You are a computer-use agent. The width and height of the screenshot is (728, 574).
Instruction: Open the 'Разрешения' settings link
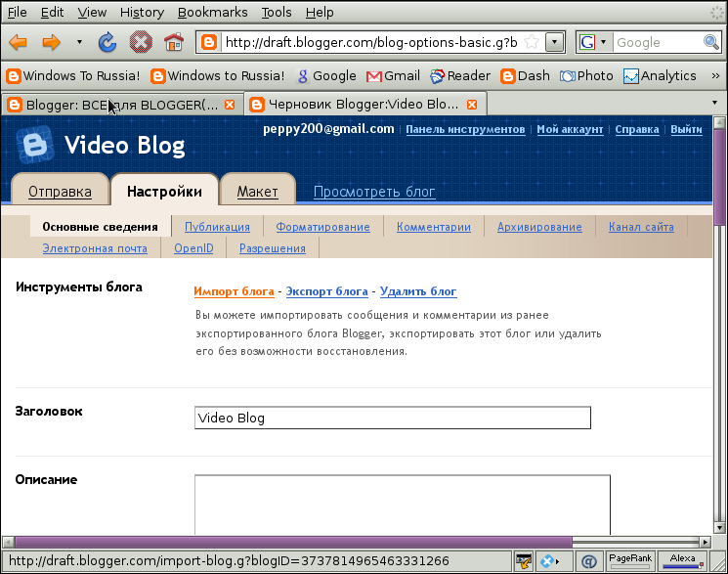coord(273,248)
